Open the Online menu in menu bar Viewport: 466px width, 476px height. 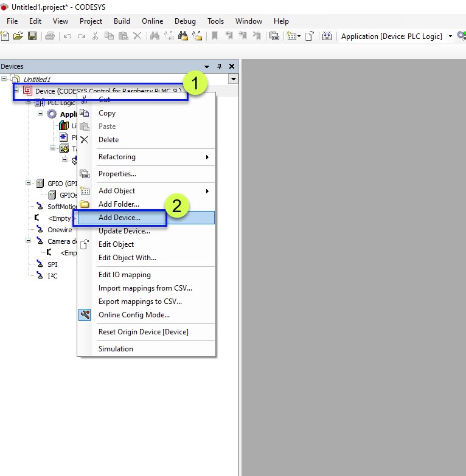click(x=153, y=21)
